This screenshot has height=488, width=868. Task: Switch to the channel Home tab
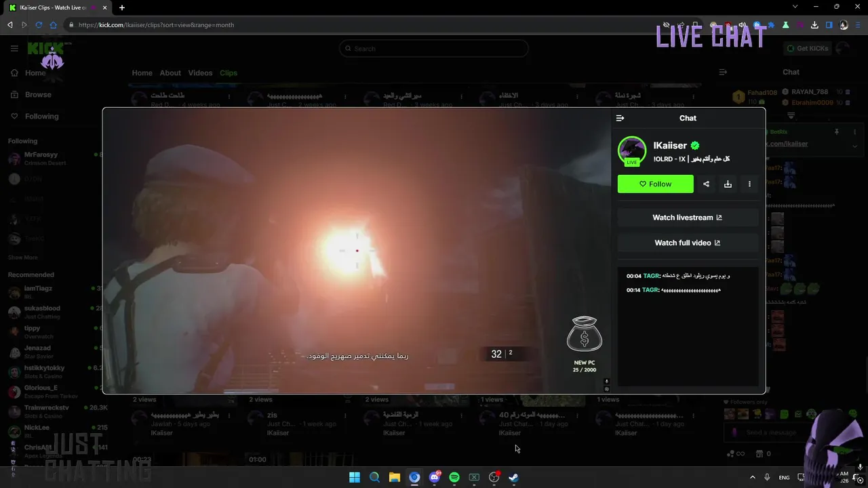coord(142,73)
